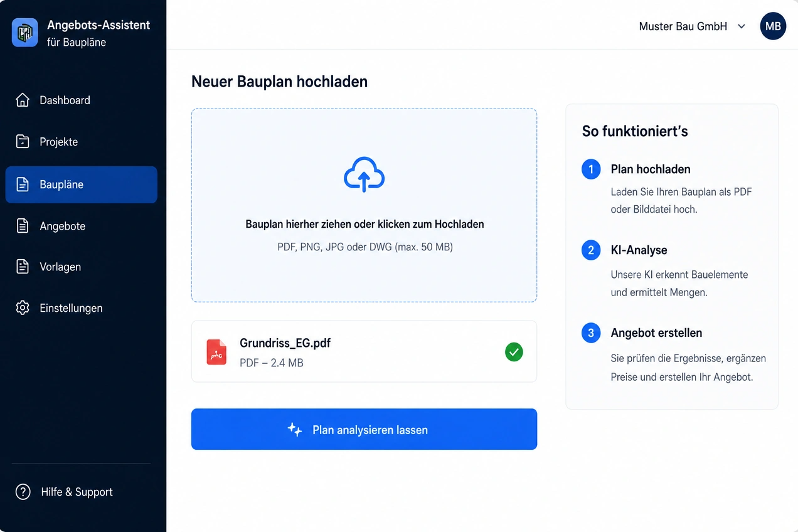798x532 pixels.
Task: Open Projekte in sidebar
Action: click(82, 142)
